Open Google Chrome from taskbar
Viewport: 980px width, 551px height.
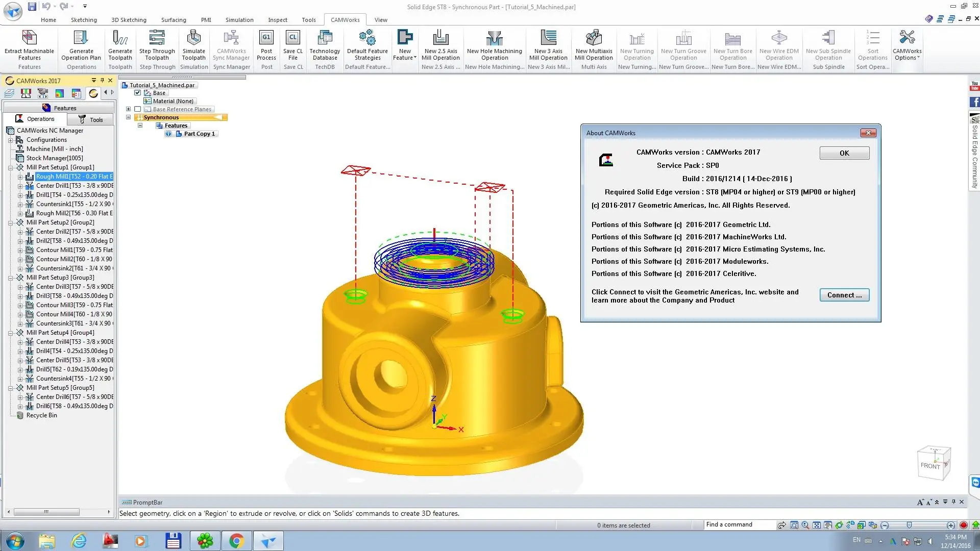point(236,541)
